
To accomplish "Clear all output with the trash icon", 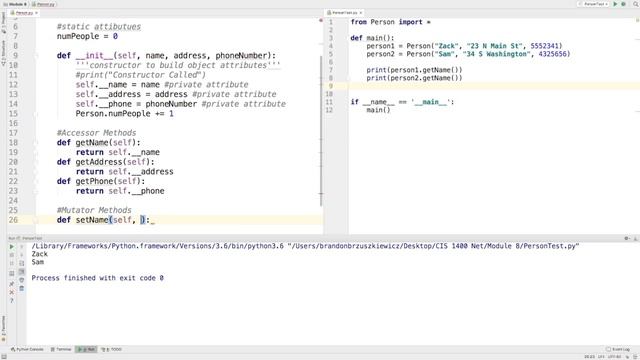I will [22, 288].
